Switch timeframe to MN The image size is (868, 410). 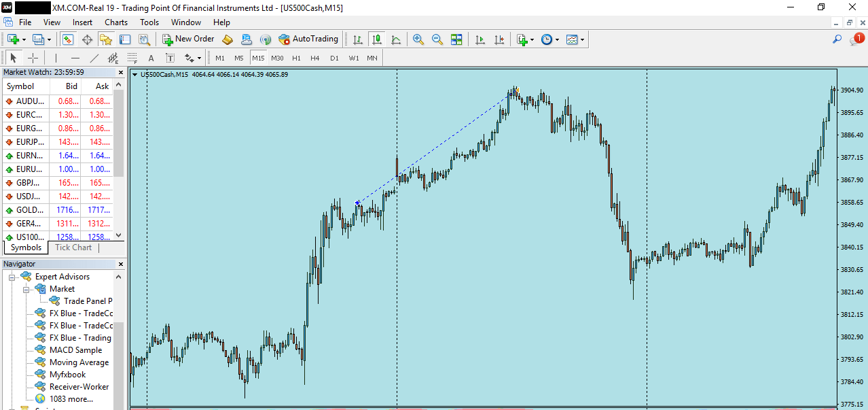tap(372, 58)
